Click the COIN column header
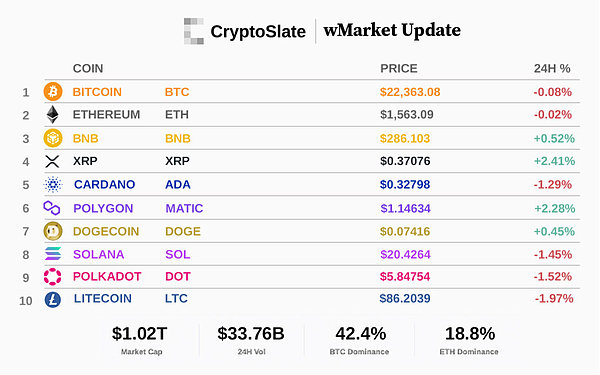This screenshot has width=600, height=375. 88,68
